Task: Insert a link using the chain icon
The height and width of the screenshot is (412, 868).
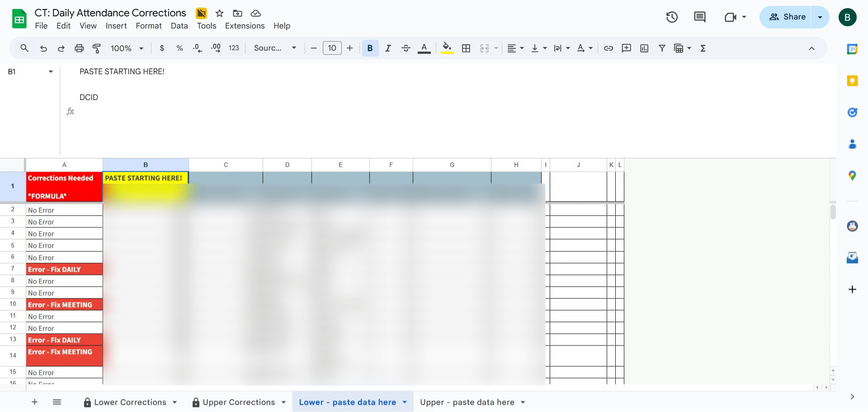Action: click(x=609, y=48)
